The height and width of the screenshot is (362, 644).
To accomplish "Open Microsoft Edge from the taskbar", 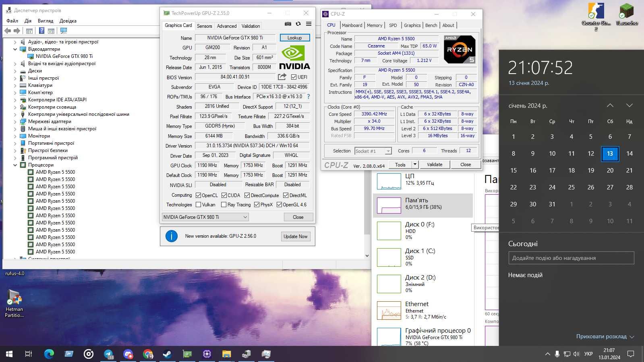I will click(49, 354).
